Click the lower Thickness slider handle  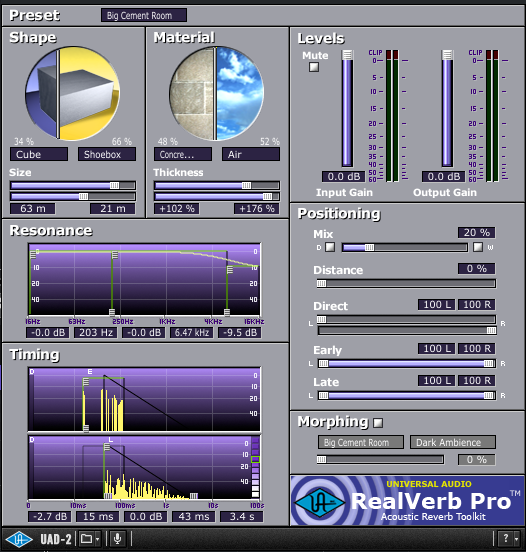tap(267, 196)
